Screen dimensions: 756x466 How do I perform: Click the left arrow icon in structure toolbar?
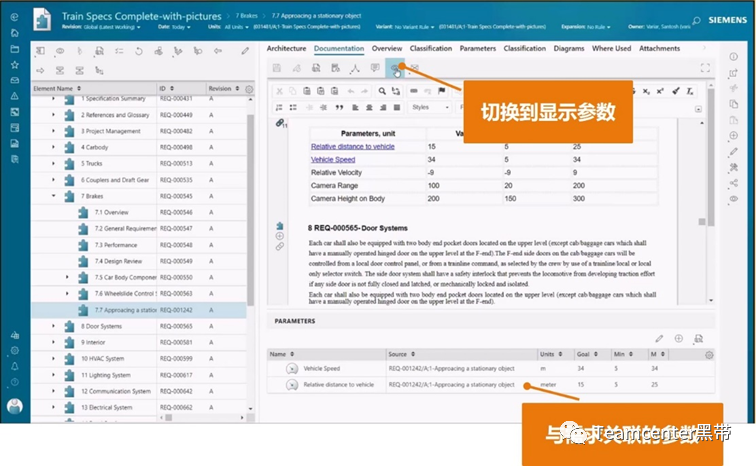[218, 51]
